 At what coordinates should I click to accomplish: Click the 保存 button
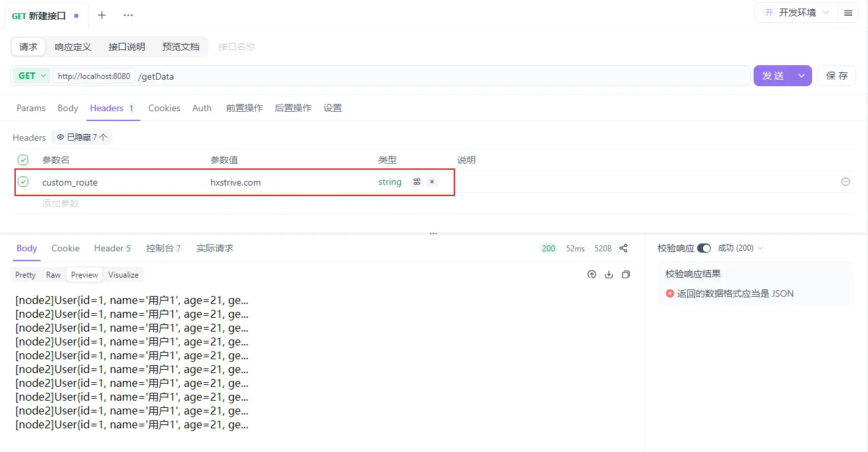coord(836,76)
